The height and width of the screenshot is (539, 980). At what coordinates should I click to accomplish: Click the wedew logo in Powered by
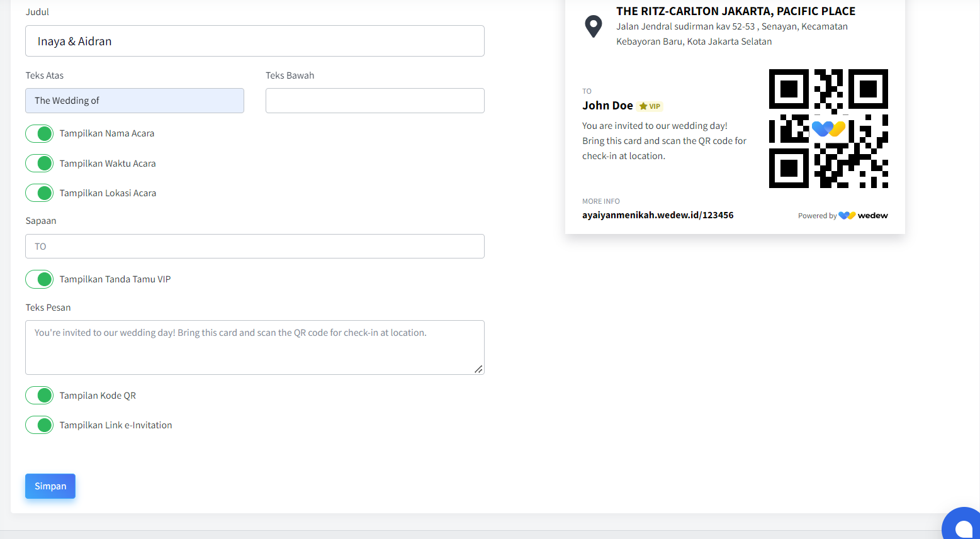[863, 216]
